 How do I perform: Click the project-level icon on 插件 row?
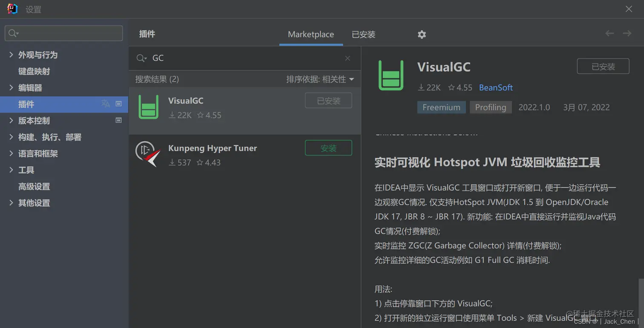[119, 104]
